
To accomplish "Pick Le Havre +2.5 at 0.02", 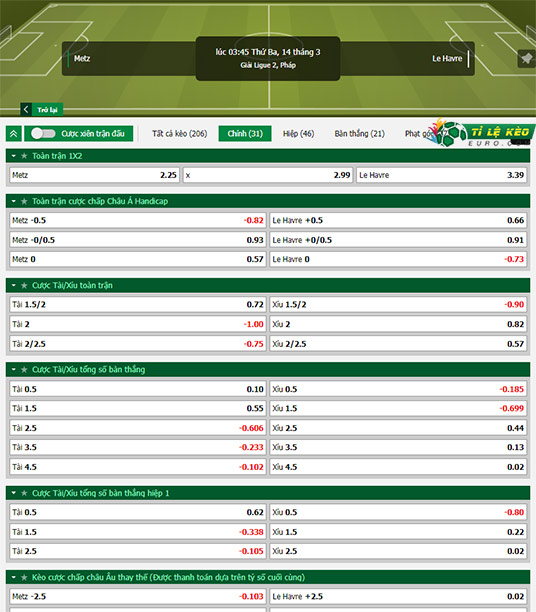I will (398, 596).
